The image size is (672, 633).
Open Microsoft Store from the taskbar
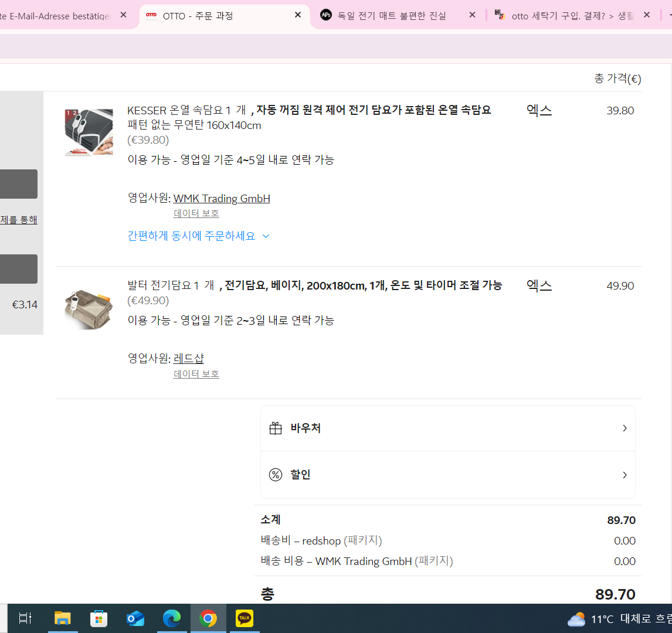coord(99,618)
